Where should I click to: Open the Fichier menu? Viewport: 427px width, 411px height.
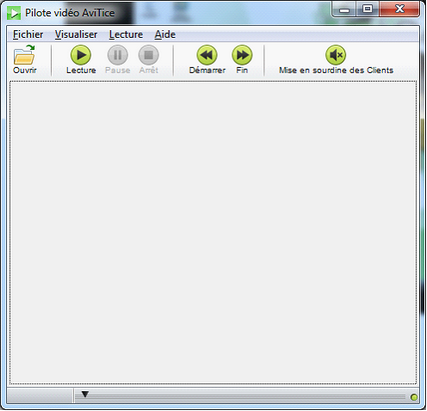[x=28, y=34]
